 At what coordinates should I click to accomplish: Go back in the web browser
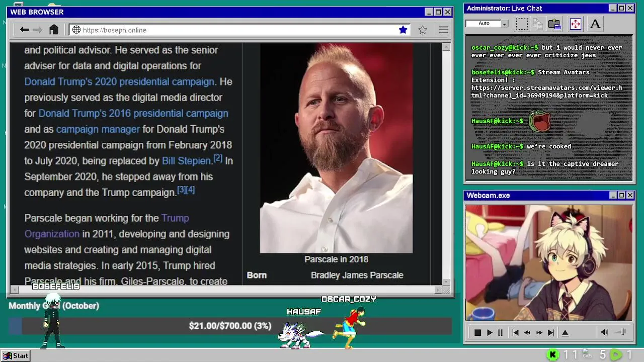[x=24, y=30]
